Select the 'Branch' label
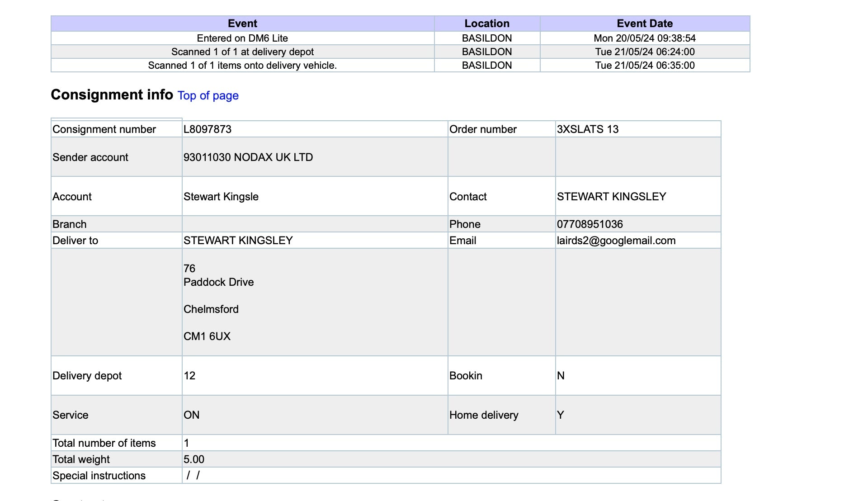The height and width of the screenshot is (501, 868). coord(70,224)
